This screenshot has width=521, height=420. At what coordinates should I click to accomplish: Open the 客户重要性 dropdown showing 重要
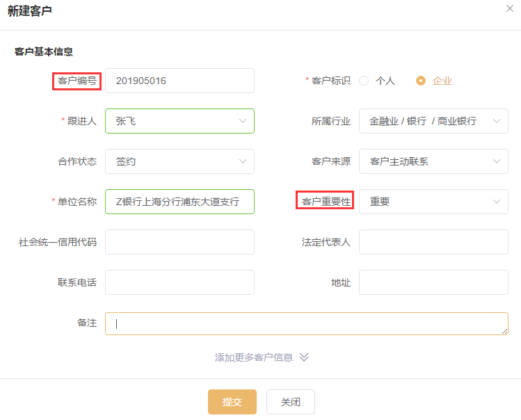[433, 202]
